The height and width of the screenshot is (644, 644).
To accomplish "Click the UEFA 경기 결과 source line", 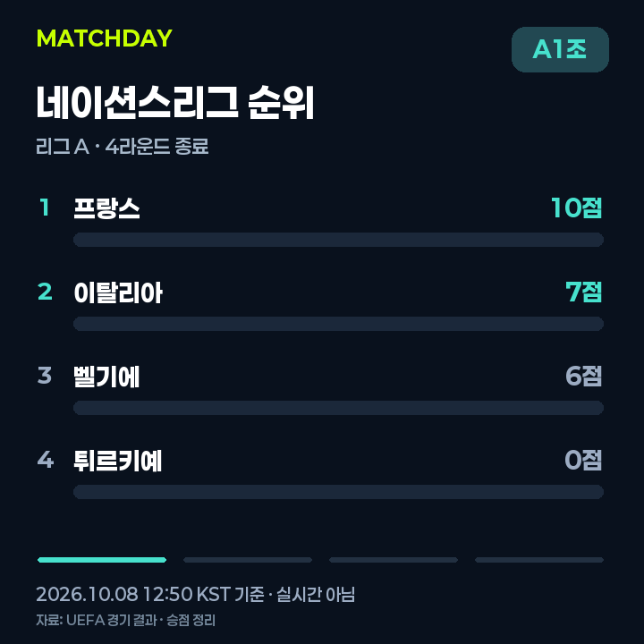I will tap(126, 620).
